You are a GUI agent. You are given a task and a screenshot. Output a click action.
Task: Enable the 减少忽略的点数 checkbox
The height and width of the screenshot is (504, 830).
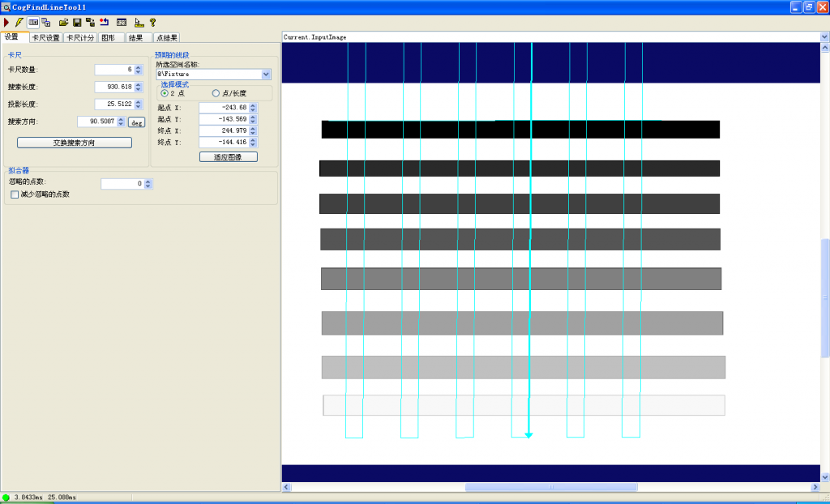(15, 194)
